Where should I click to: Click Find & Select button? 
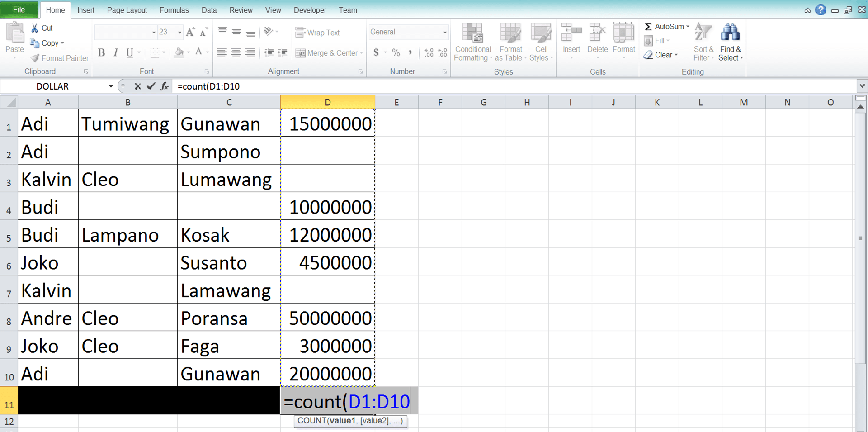(731, 42)
